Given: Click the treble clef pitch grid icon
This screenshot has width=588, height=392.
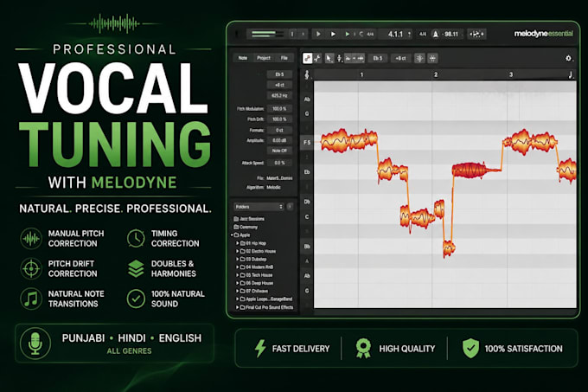Looking at the screenshot, I should click(307, 74).
